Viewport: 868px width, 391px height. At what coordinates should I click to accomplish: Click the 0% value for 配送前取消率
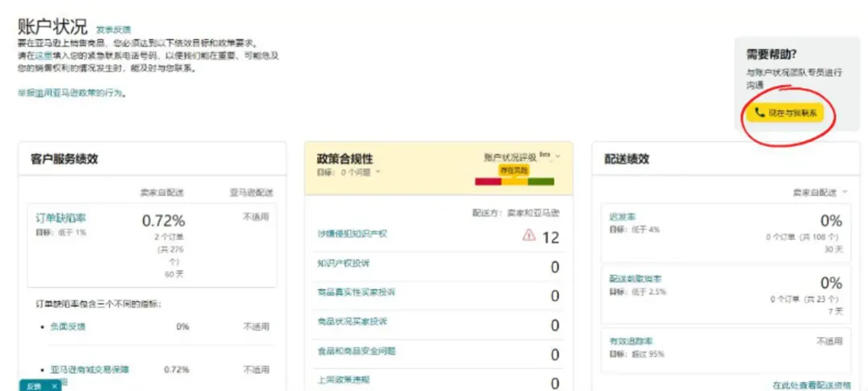click(x=831, y=283)
